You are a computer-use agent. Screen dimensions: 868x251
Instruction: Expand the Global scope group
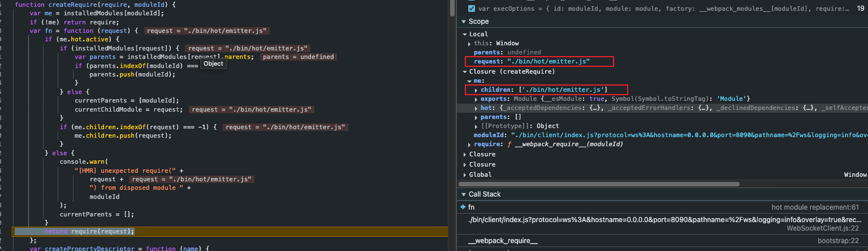(465, 175)
